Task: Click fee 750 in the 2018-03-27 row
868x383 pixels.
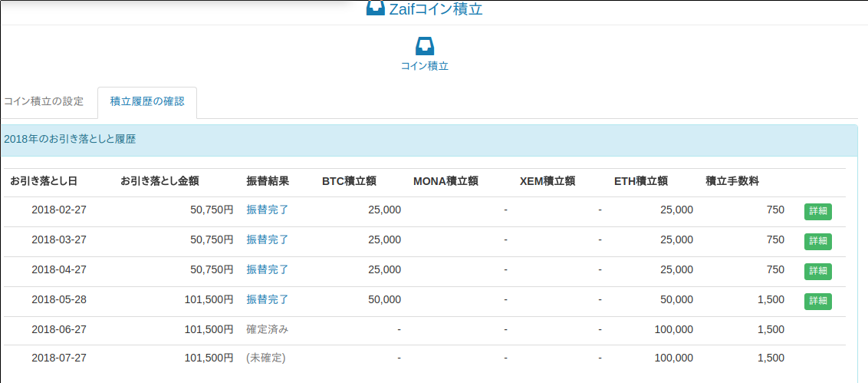Action: click(775, 240)
